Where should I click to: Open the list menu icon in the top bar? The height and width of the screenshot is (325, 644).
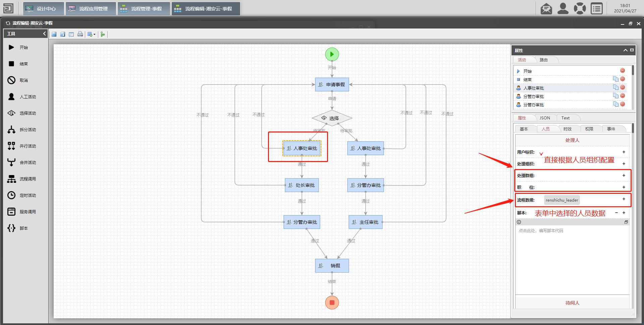(x=597, y=8)
